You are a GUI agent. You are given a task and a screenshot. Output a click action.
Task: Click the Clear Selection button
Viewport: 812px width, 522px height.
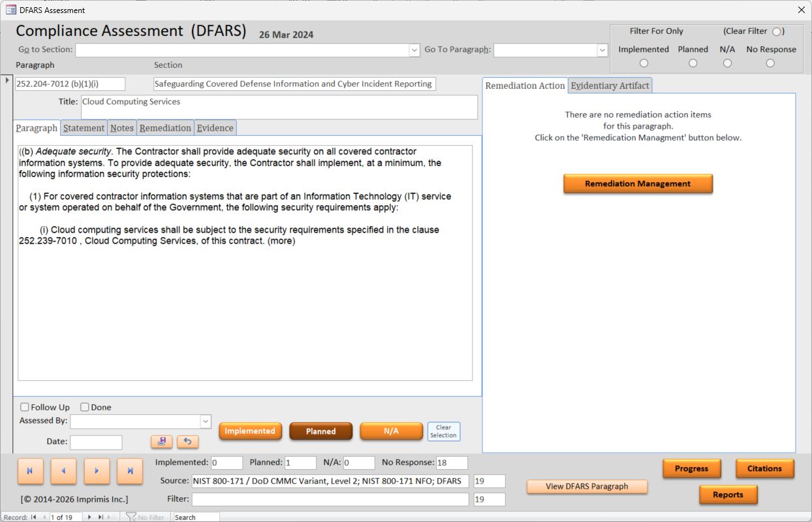click(444, 431)
